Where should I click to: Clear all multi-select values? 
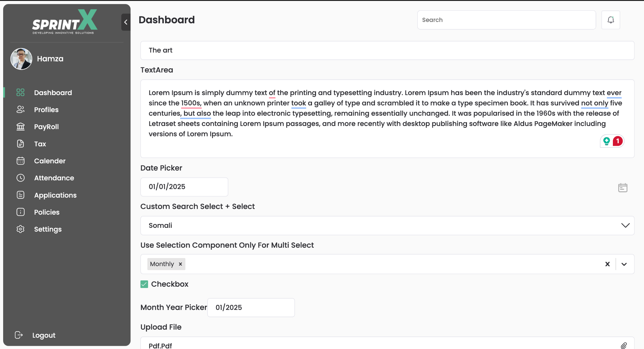coord(607,264)
